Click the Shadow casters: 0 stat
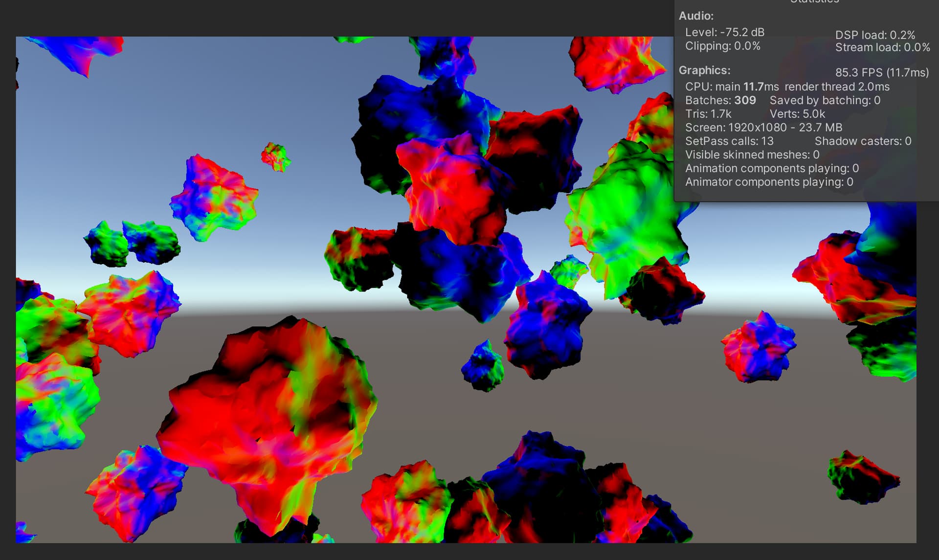 863,141
